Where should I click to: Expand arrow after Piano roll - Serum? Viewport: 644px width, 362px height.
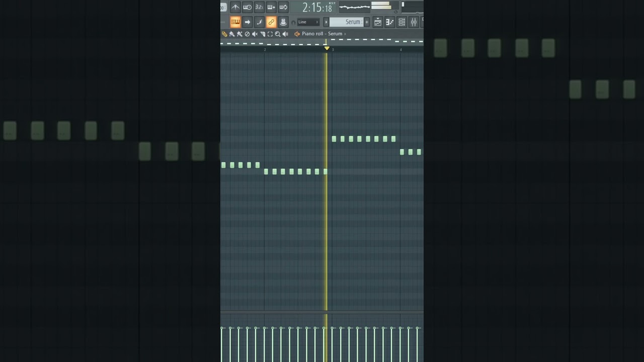(345, 34)
